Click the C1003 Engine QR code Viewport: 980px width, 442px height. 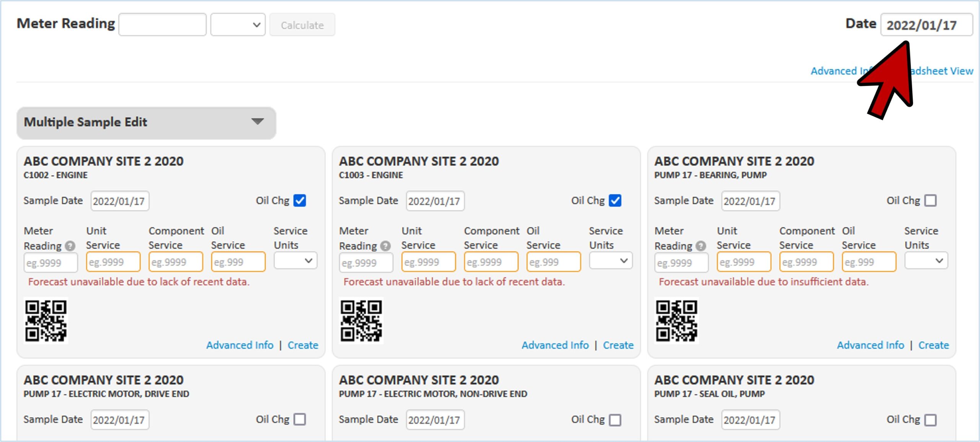tap(361, 321)
